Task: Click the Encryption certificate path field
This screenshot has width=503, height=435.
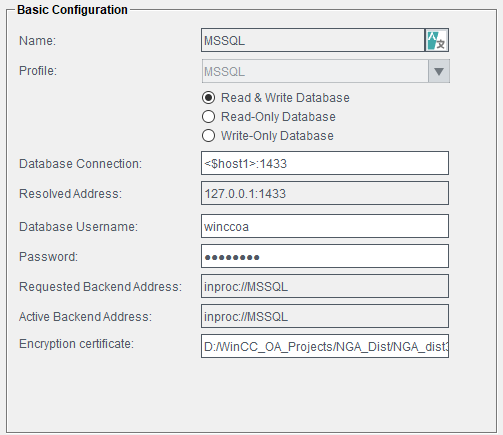Action: (x=325, y=346)
